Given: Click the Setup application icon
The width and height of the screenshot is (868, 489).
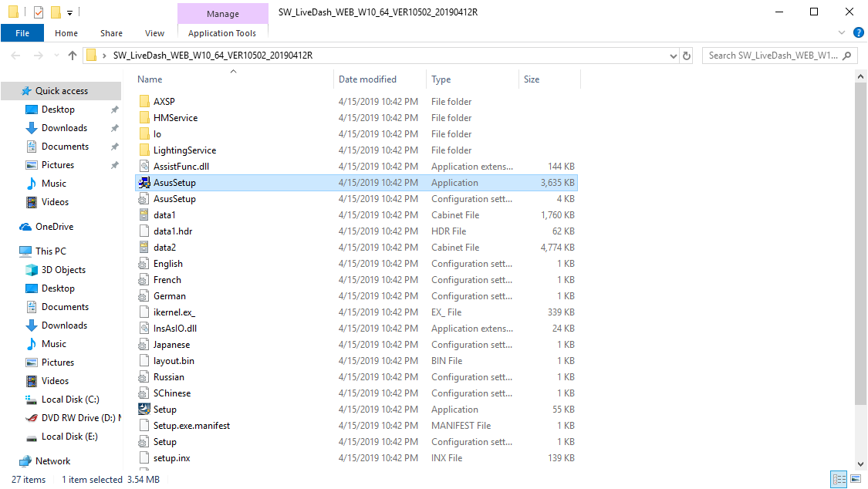Looking at the screenshot, I should click(x=144, y=410).
